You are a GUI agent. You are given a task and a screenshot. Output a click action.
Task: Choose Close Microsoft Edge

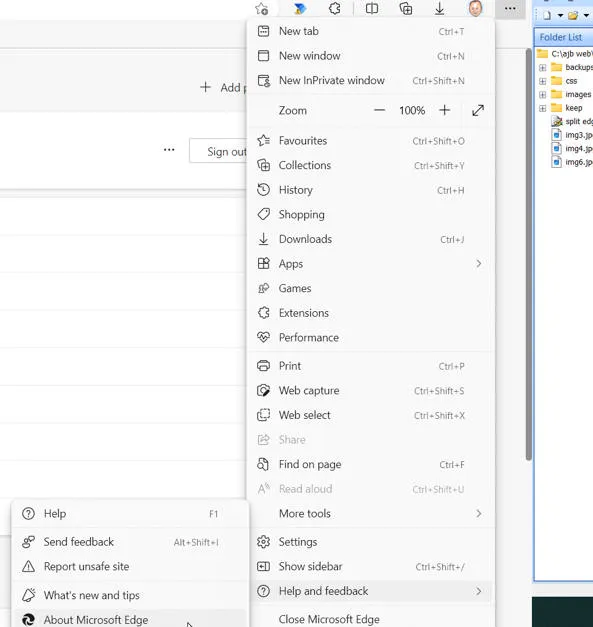(x=371, y=619)
